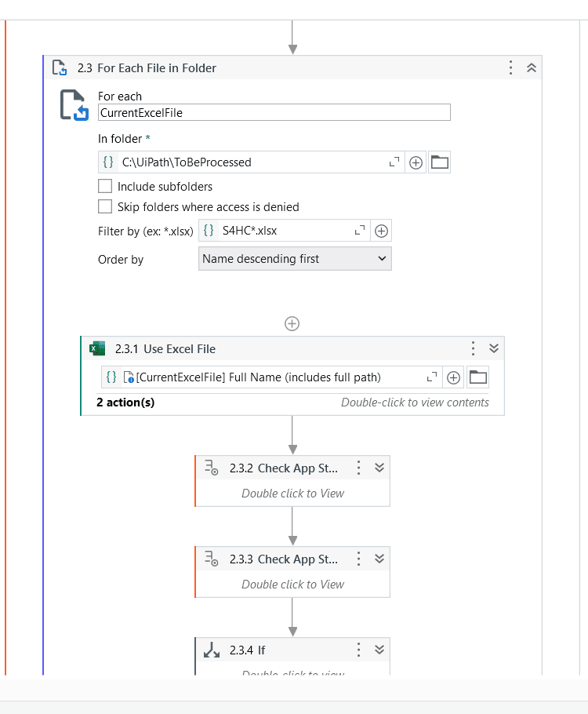Click the 2 action(s) label
This screenshot has width=588, height=714.
click(x=125, y=402)
